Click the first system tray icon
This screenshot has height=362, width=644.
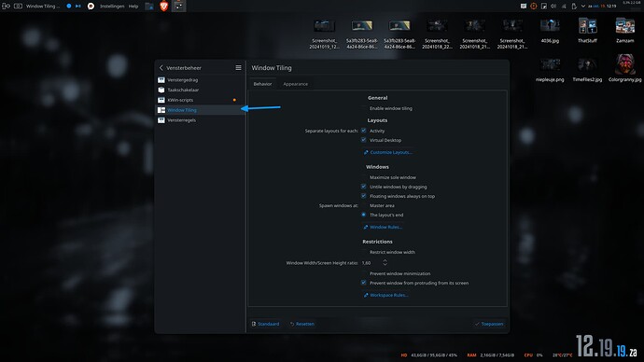[524, 7]
